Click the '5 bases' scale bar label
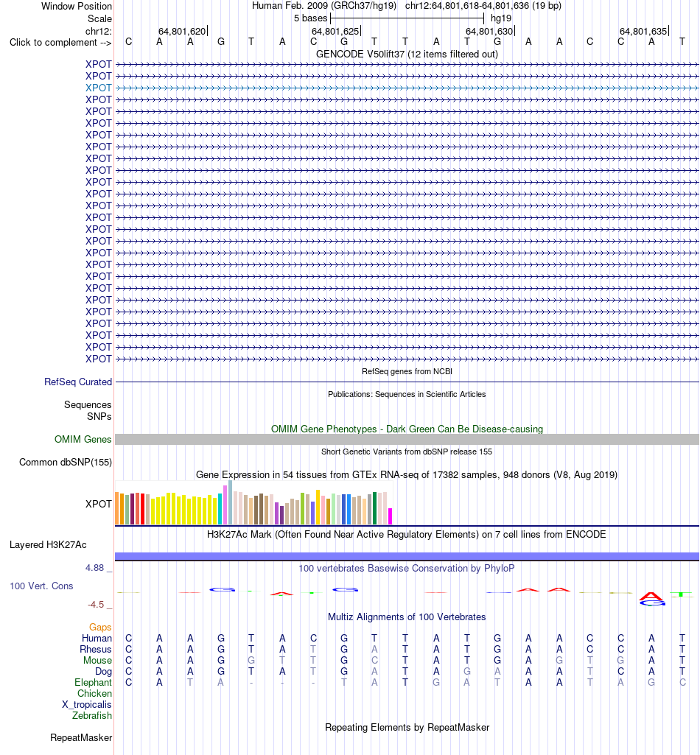 pos(311,18)
